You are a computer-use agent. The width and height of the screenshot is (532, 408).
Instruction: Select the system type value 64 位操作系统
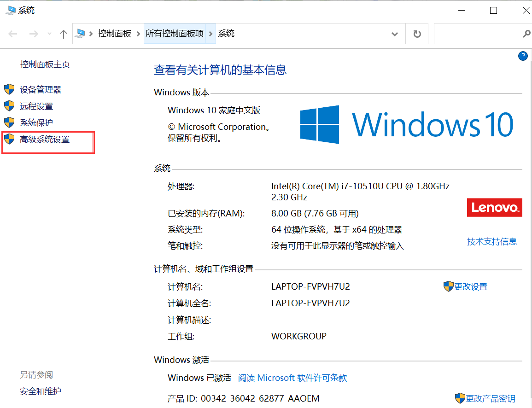coord(298,230)
